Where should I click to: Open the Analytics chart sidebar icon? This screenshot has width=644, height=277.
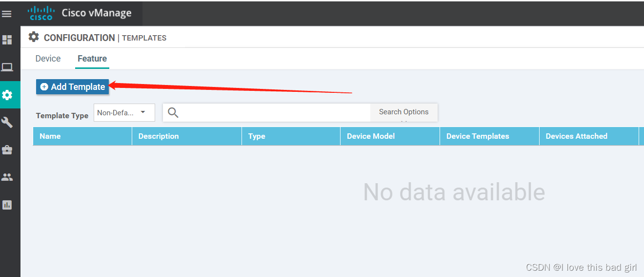coord(7,205)
